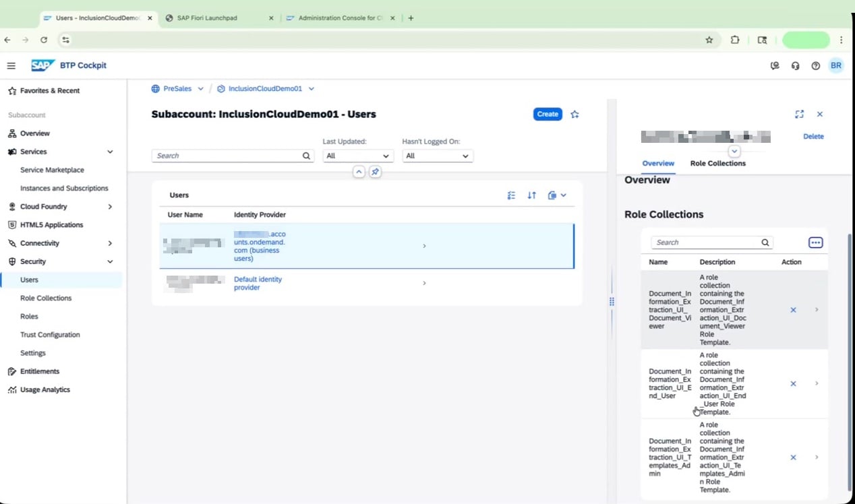This screenshot has width=855, height=504.
Task: Mark page as favorite with star icon
Action: 574,115
